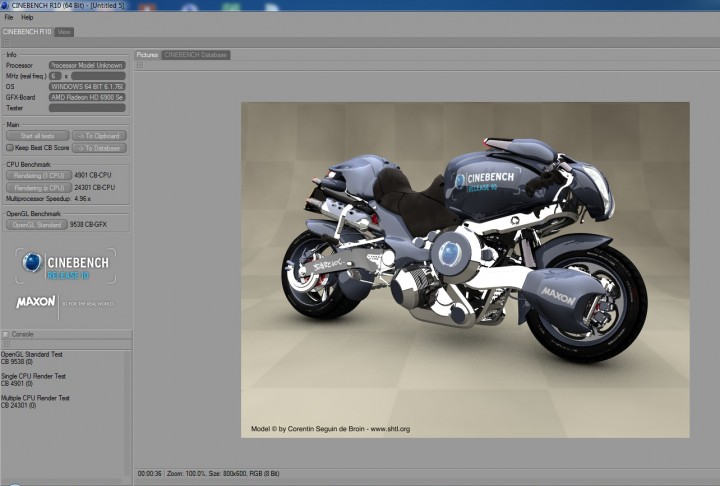Viewport: 720px width, 486px height.
Task: Click the console line CB 24301 (0)
Action: (18, 405)
